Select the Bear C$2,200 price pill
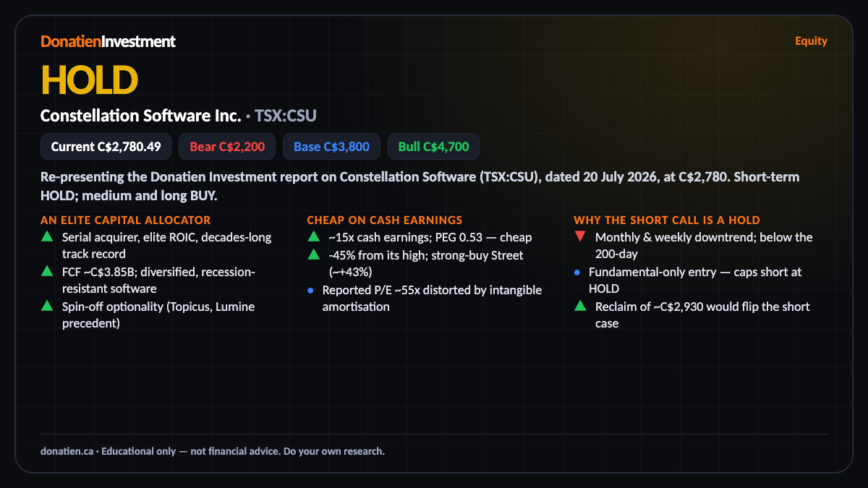The height and width of the screenshot is (488, 868). point(227,147)
